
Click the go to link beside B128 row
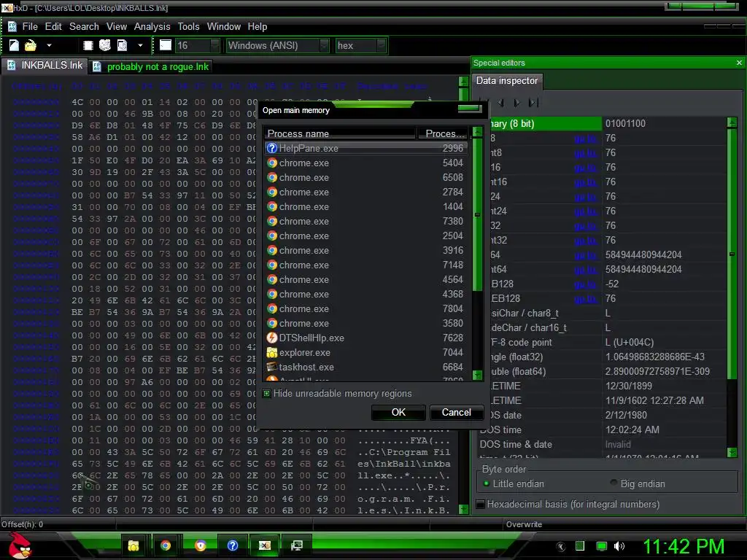586,284
